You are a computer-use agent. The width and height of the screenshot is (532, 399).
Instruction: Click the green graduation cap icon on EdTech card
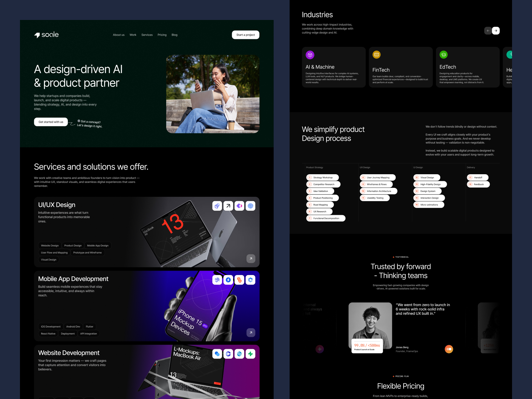tap(444, 55)
